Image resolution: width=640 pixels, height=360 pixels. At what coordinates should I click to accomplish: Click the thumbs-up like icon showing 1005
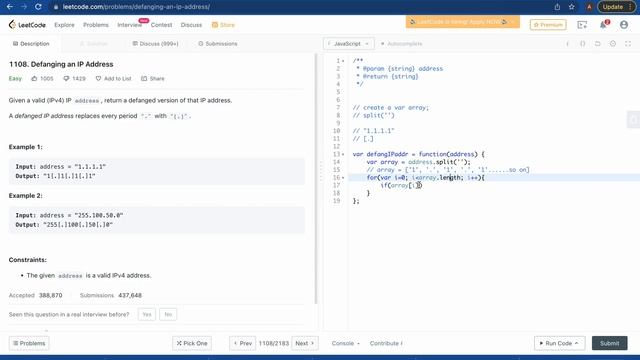pyautogui.click(x=34, y=78)
